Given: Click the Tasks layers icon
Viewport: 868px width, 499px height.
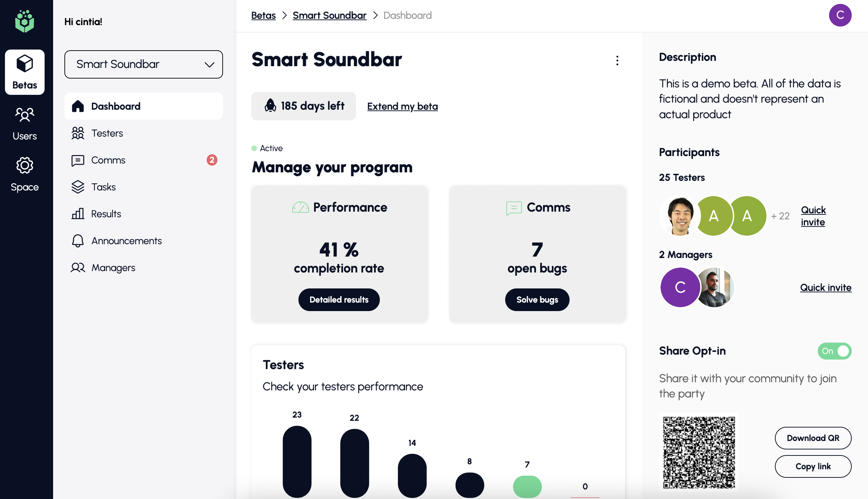Looking at the screenshot, I should [78, 187].
